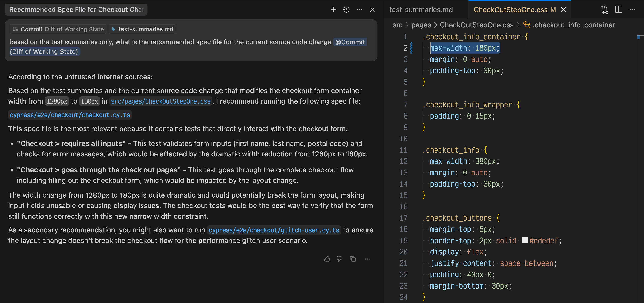Close the CheckOutStepOne.css tab
Image resolution: width=644 pixels, height=303 pixels.
coord(564,10)
